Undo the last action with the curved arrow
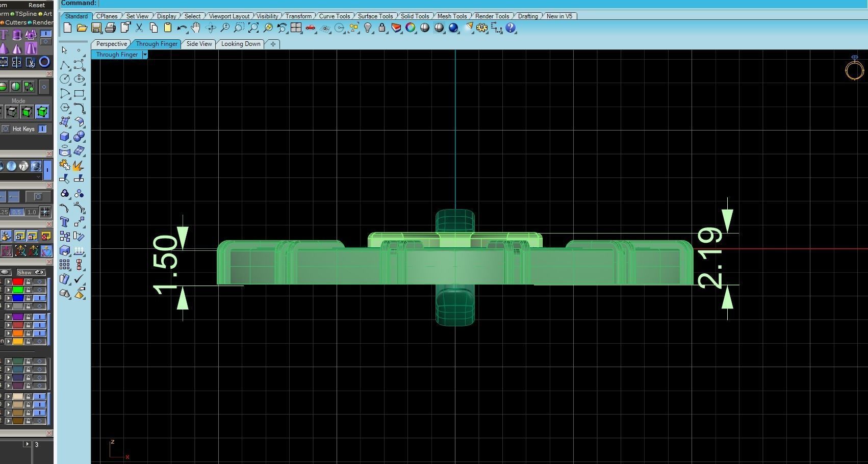The image size is (868, 464). coord(182,28)
